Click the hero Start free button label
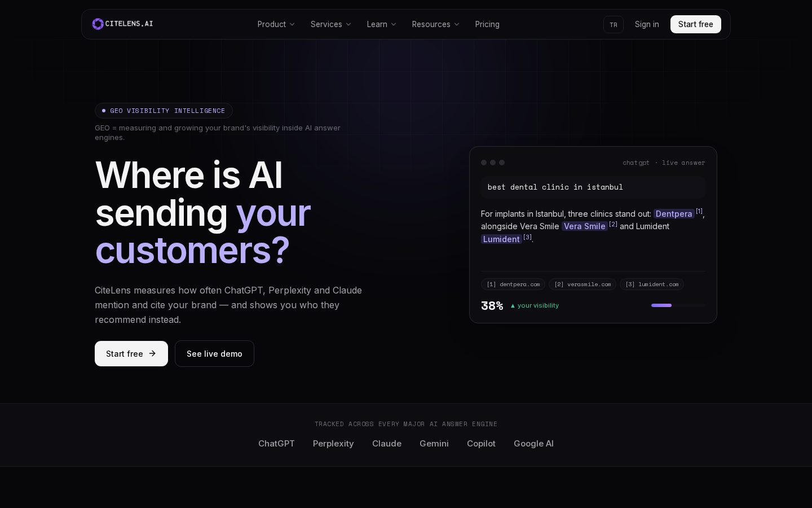This screenshot has width=812, height=508. coord(125,354)
